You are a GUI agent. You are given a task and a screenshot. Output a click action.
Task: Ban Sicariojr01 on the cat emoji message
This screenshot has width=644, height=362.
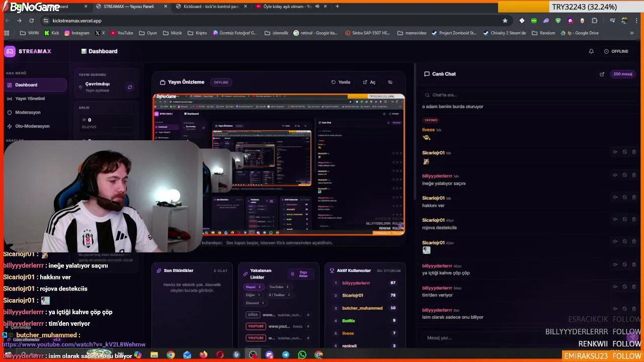624,152
